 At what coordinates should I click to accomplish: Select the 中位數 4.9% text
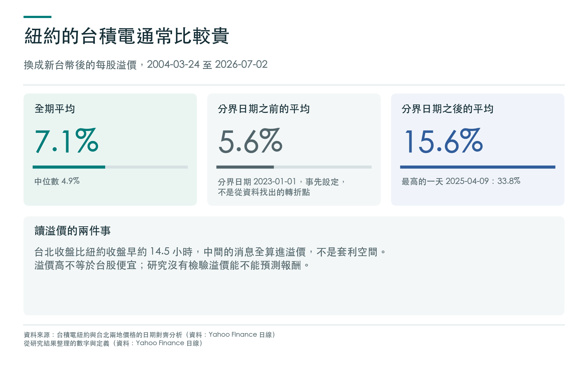[x=57, y=181]
